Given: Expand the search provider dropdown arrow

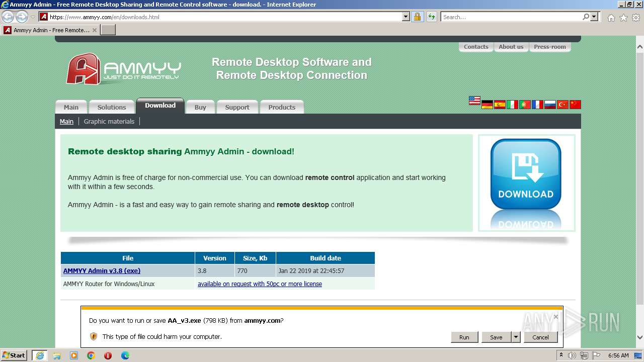Looking at the screenshot, I should point(594,17).
